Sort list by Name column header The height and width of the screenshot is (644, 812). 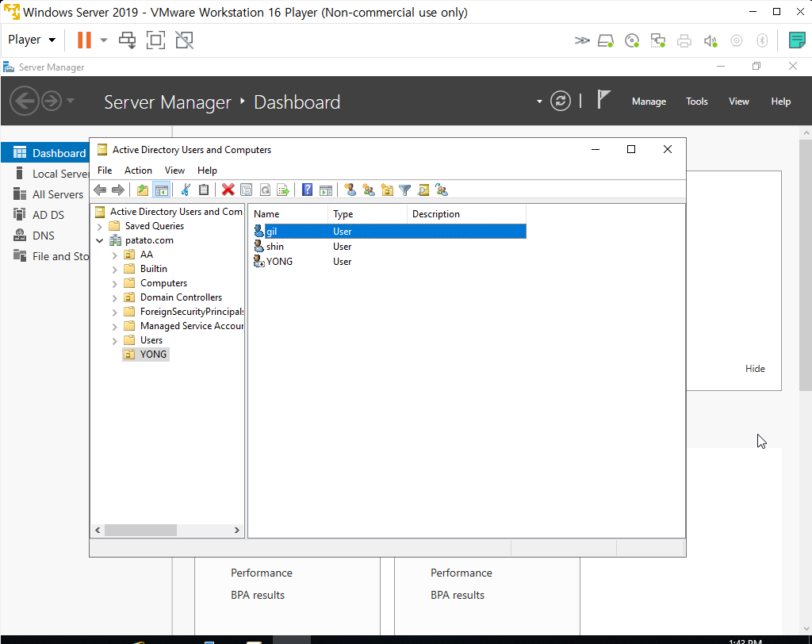pyautogui.click(x=288, y=214)
